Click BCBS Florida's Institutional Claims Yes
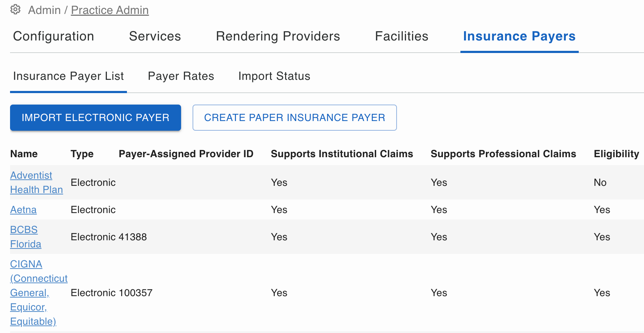This screenshot has width=644, height=333. pos(279,237)
